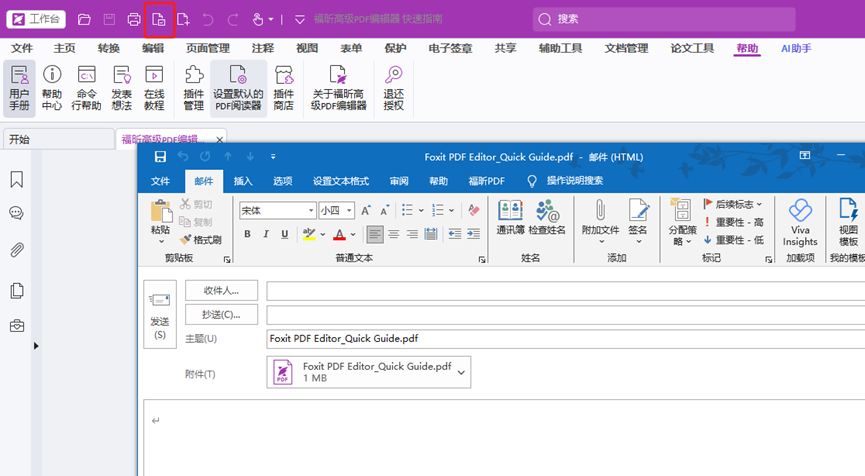
Task: Toggle High Importance (重要性 - 高) flag
Action: point(733,222)
